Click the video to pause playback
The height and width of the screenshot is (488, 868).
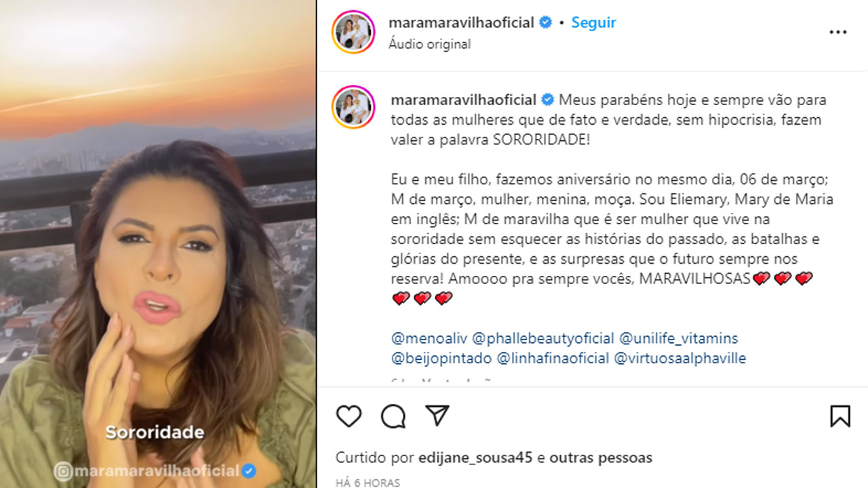click(x=158, y=244)
